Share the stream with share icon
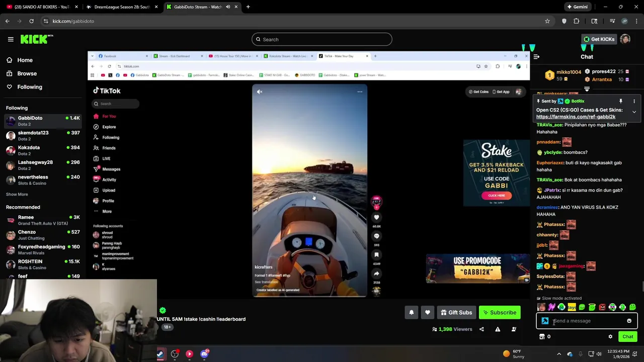 point(481,329)
